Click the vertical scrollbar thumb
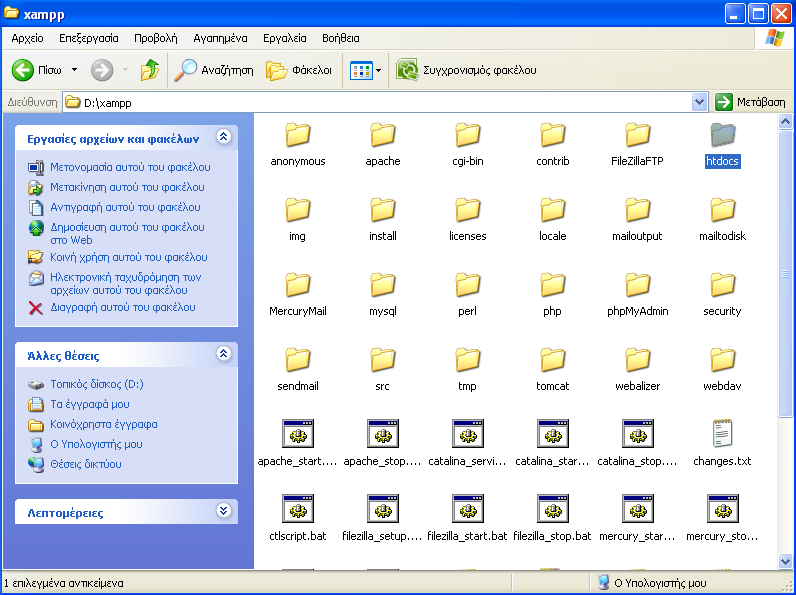 click(x=785, y=274)
